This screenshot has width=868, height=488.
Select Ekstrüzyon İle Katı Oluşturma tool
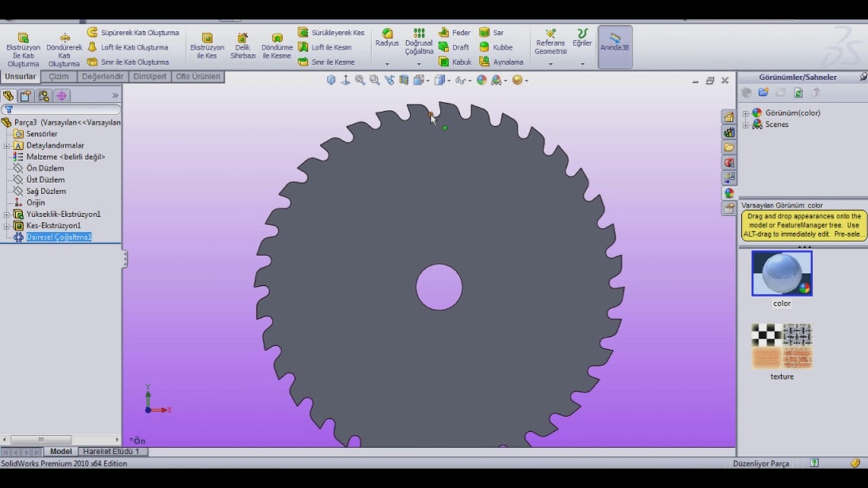coord(23,49)
